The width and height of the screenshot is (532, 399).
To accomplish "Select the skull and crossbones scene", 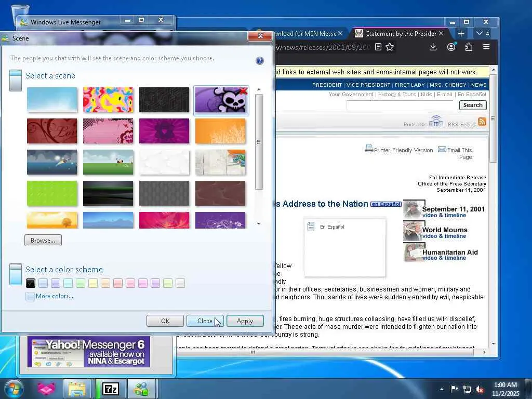I will [x=221, y=100].
